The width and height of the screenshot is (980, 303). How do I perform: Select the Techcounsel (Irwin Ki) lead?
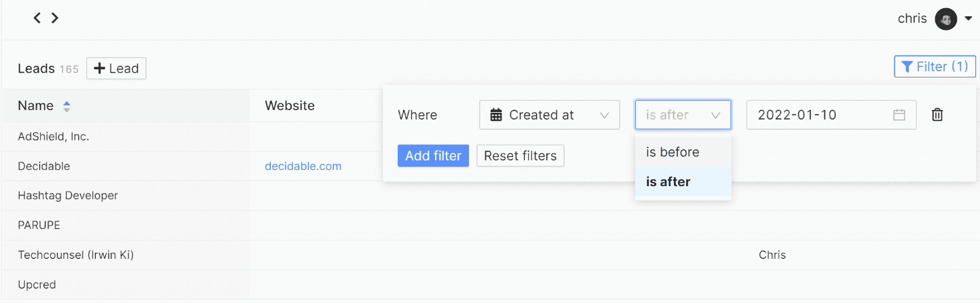[76, 255]
